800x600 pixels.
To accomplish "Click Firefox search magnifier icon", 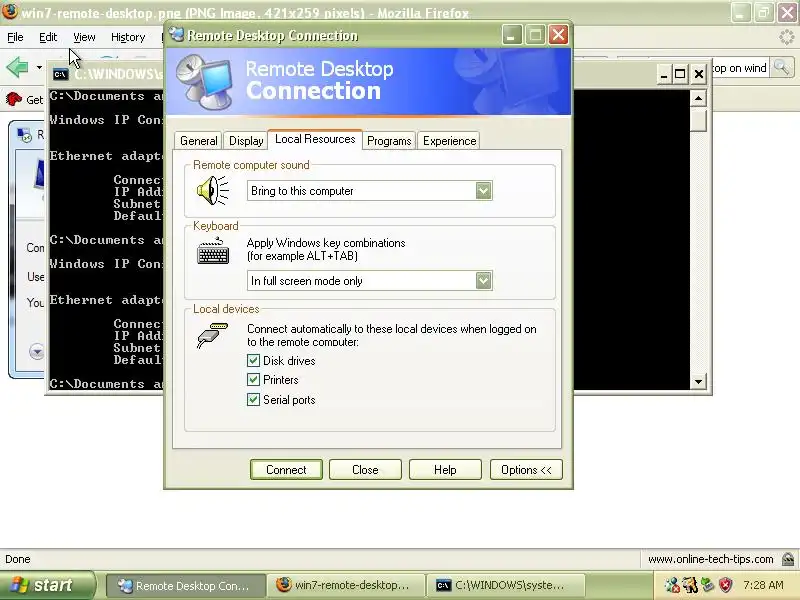I will point(781,67).
